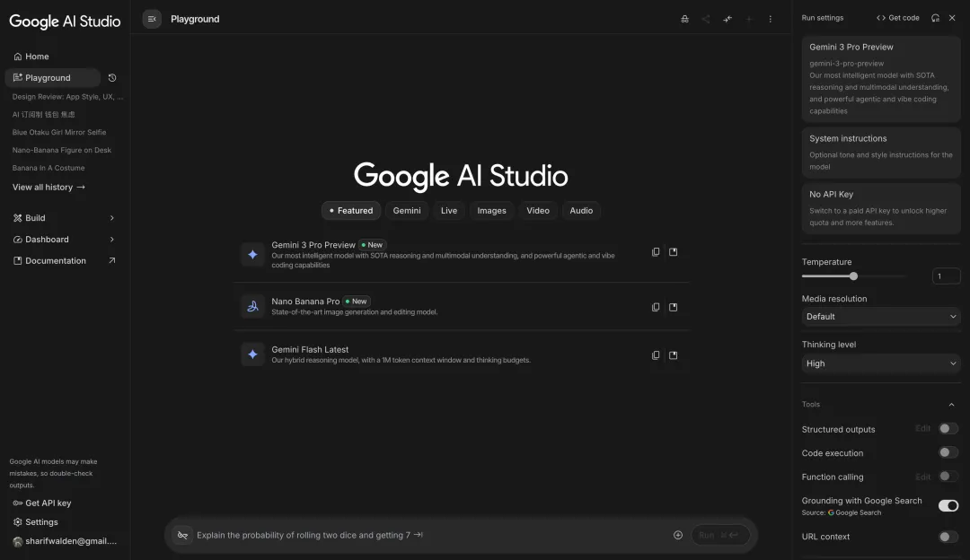970x560 pixels.
Task: Turn on Code execution toggle
Action: (948, 453)
